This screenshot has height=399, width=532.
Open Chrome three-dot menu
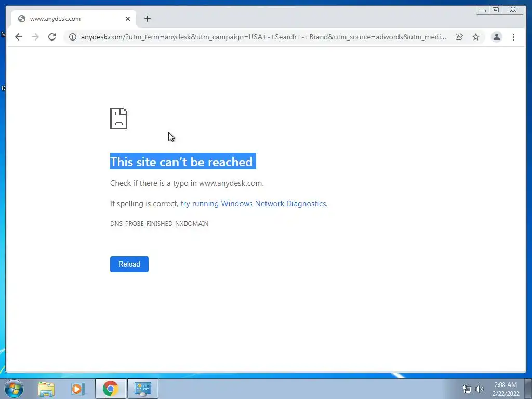(513, 37)
